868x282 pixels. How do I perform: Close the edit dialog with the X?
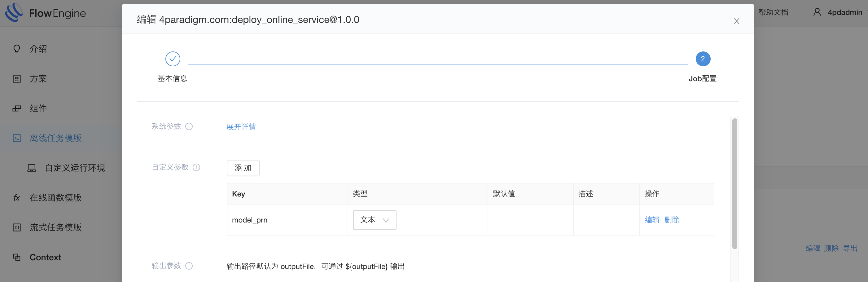737,21
